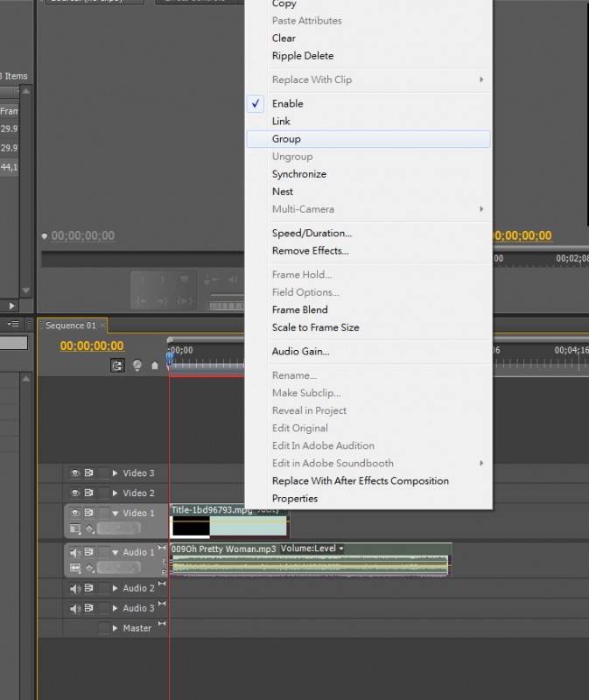
Task: Click the Set Encore chapter marker icon
Action: point(137,366)
